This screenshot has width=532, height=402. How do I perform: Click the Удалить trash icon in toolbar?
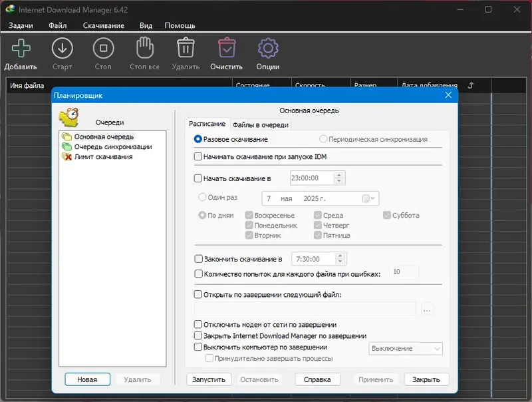point(185,49)
